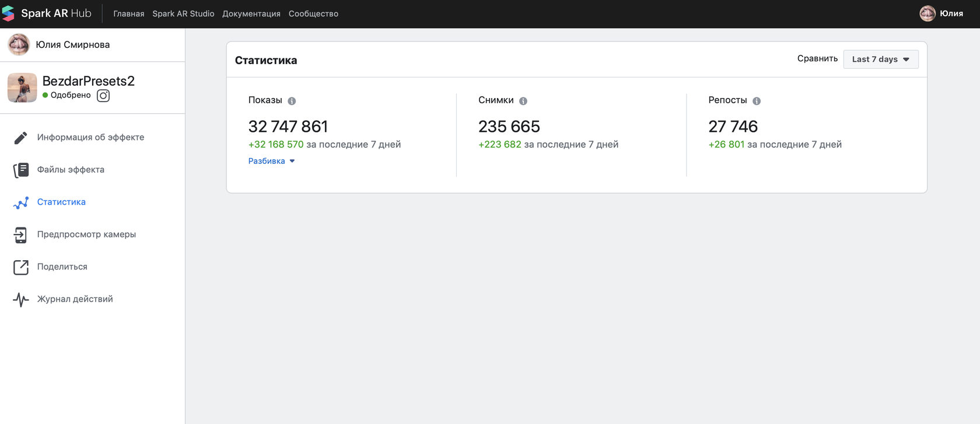The height and width of the screenshot is (424, 980).
Task: Click the info icon beside Показы
Action: point(292,101)
